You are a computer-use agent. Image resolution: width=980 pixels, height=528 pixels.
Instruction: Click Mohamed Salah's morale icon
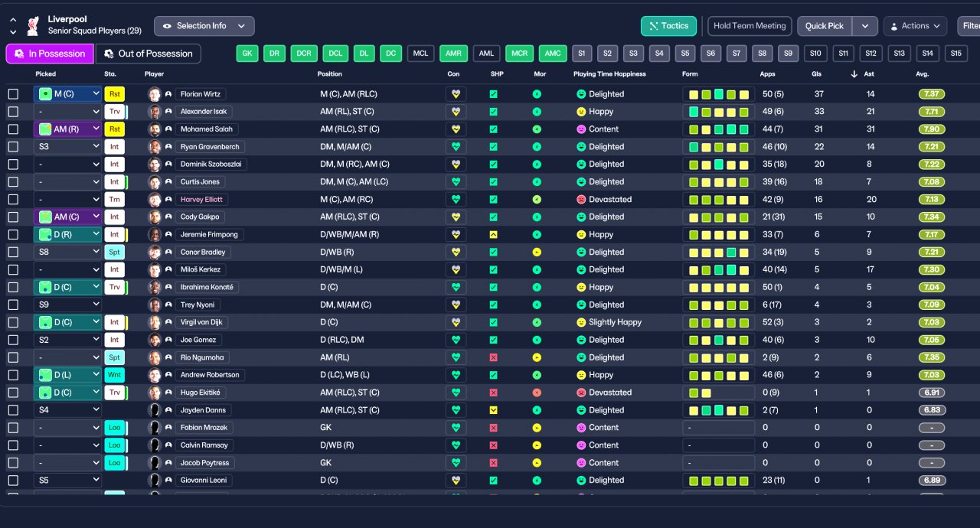(x=537, y=129)
